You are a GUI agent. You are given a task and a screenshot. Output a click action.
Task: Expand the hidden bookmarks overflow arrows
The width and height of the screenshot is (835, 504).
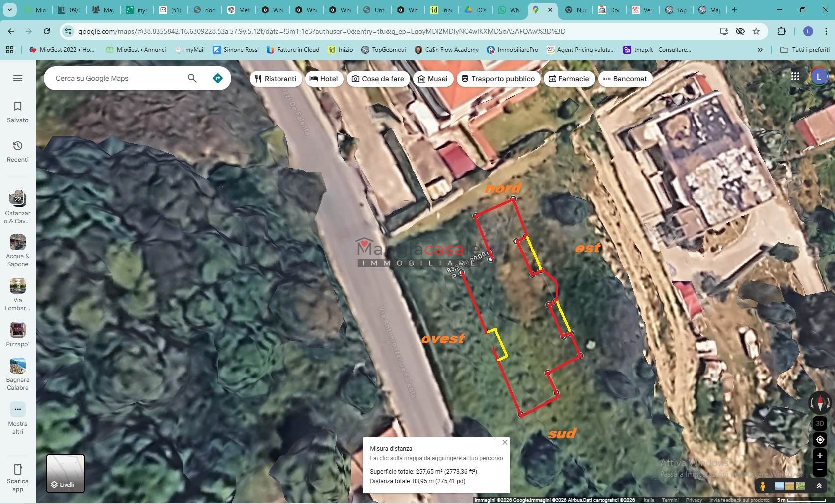pos(760,50)
